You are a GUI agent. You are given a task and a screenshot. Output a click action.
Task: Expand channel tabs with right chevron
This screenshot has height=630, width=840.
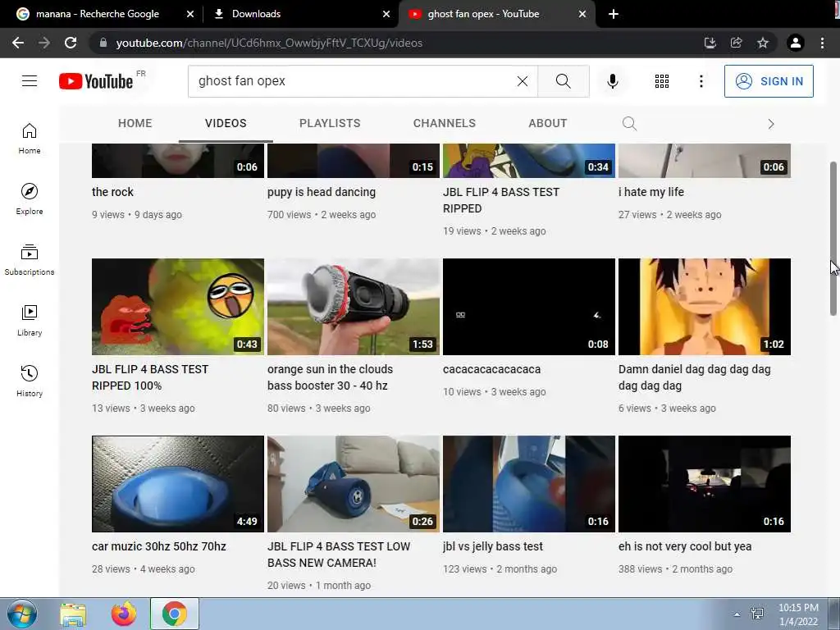coord(771,124)
